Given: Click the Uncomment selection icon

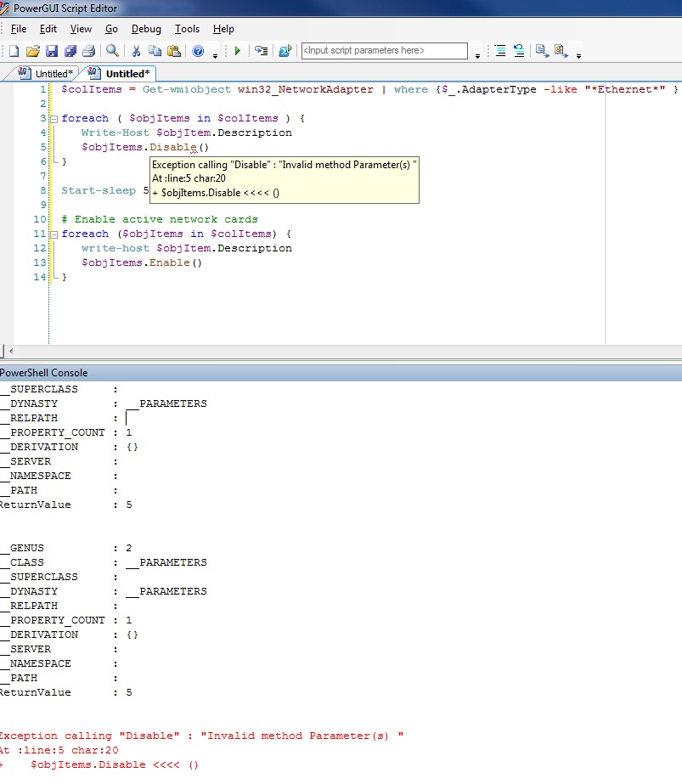Looking at the screenshot, I should tap(561, 50).
